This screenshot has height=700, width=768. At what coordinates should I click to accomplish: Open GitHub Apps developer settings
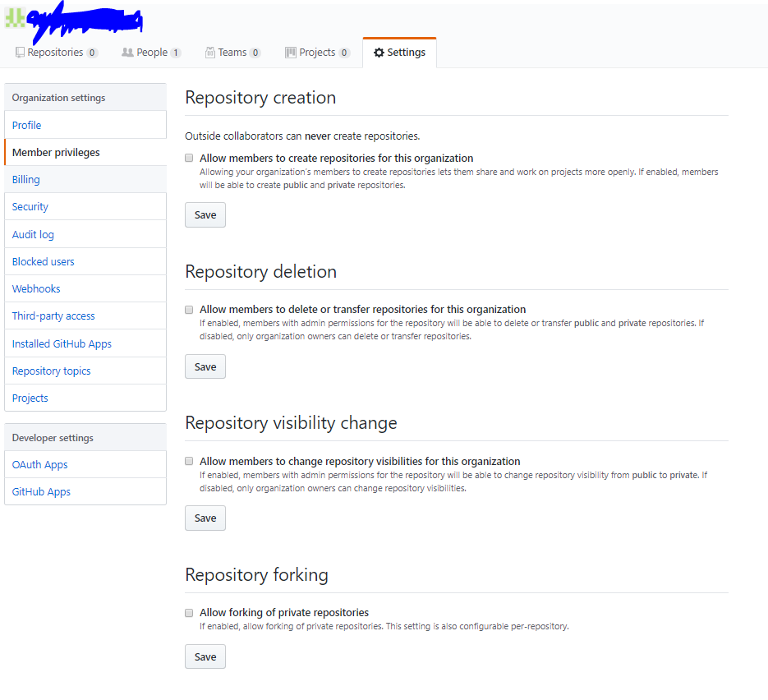pos(85,491)
